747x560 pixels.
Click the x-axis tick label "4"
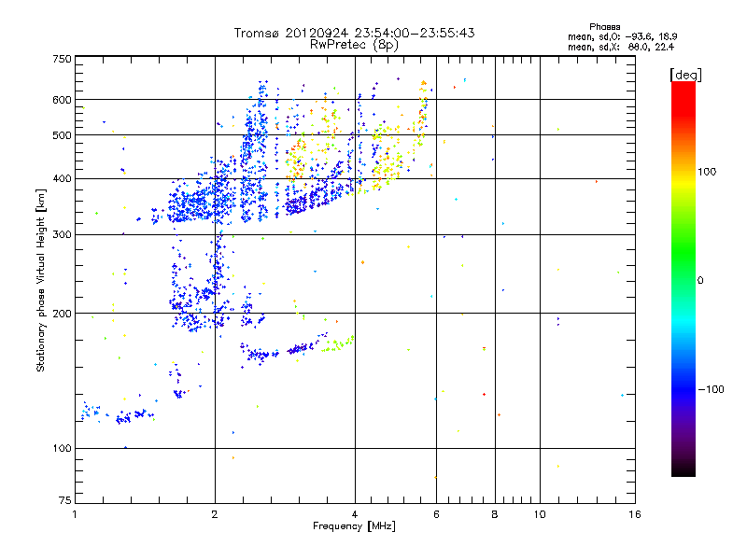(355, 514)
